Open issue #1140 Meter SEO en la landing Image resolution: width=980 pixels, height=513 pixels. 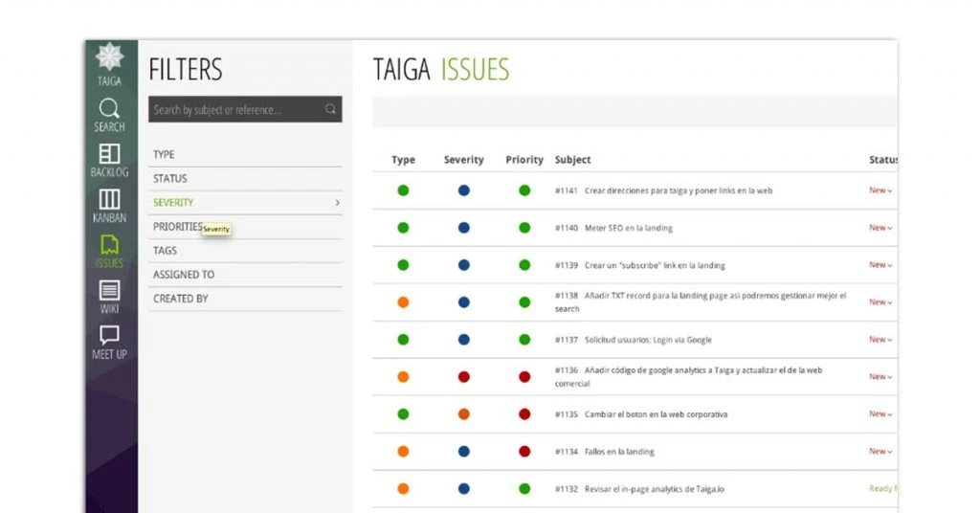click(x=628, y=228)
